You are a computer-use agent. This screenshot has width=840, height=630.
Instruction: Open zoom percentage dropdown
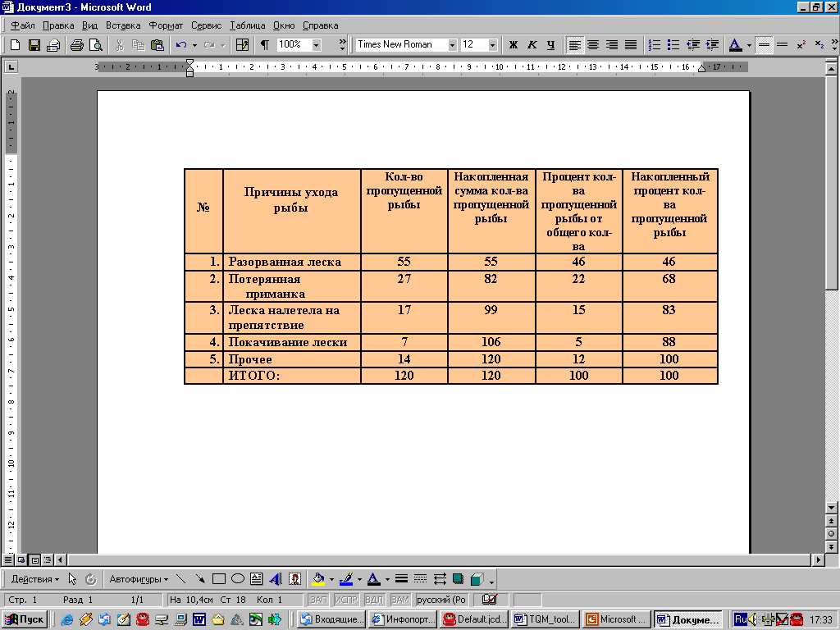316,45
